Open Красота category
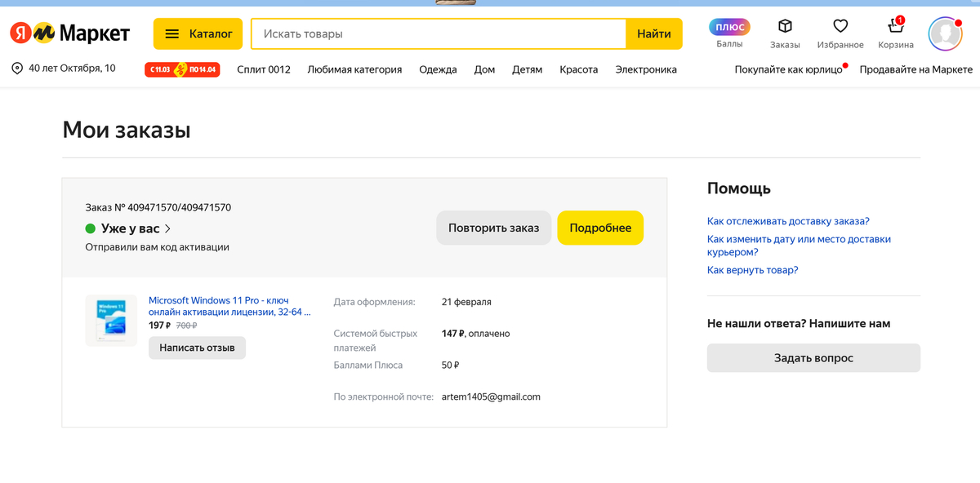Screen dimensions: 980x483 (x=579, y=69)
